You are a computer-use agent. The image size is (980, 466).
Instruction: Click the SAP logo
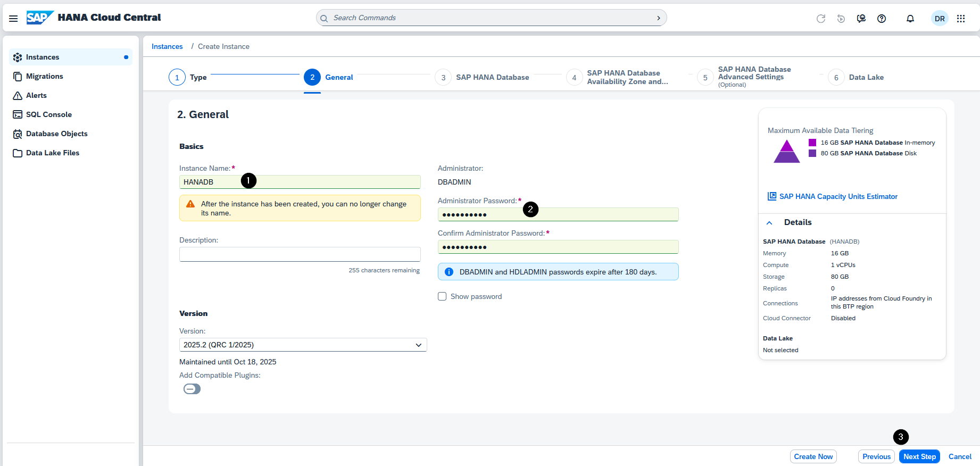(x=40, y=18)
